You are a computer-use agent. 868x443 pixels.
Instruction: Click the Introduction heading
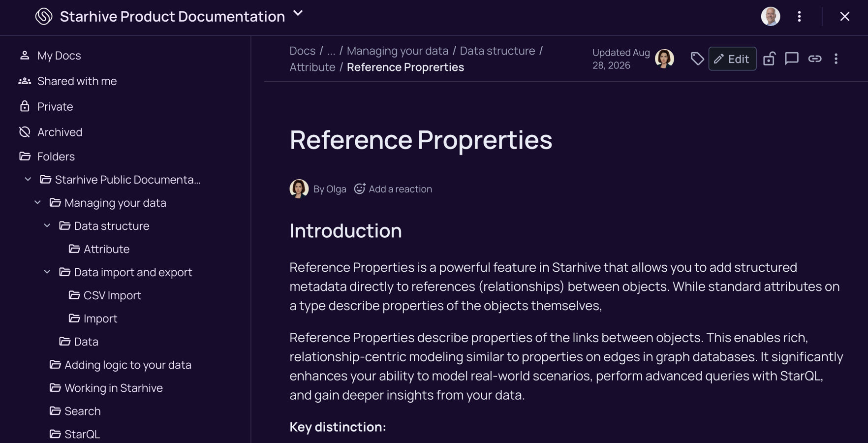point(345,231)
